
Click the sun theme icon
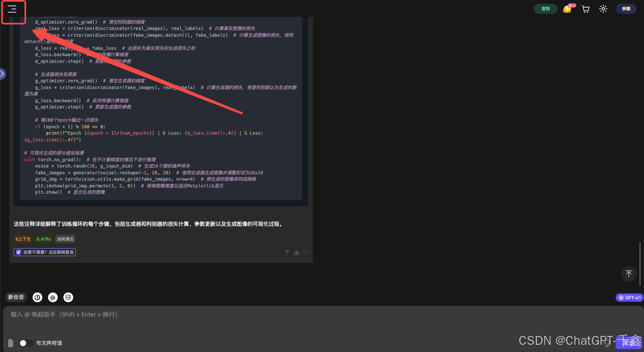point(603,9)
